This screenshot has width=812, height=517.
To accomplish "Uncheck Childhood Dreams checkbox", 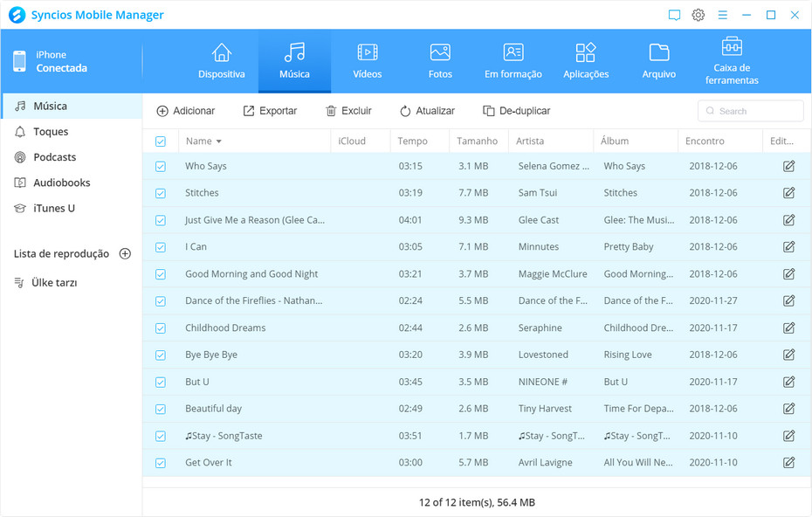I will (161, 327).
